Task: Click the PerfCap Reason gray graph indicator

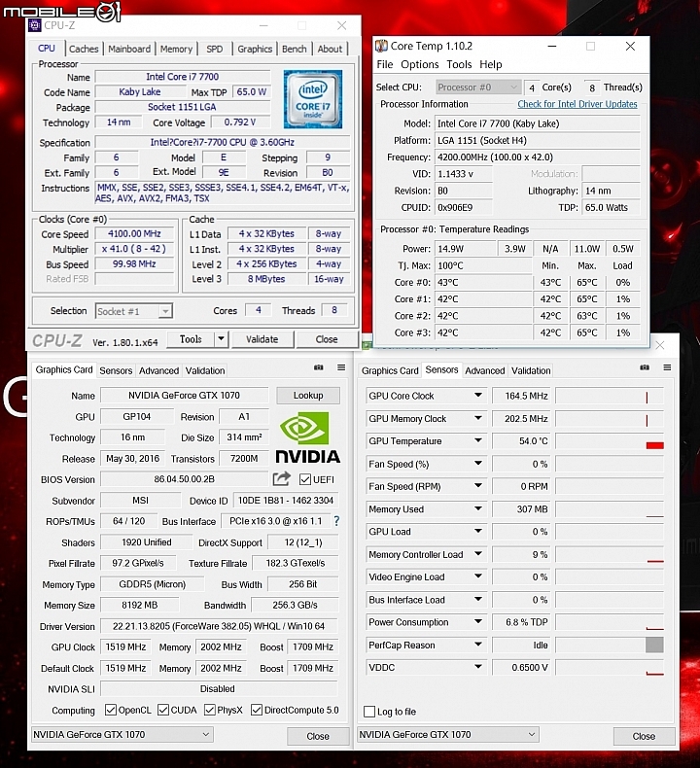Action: [654, 645]
